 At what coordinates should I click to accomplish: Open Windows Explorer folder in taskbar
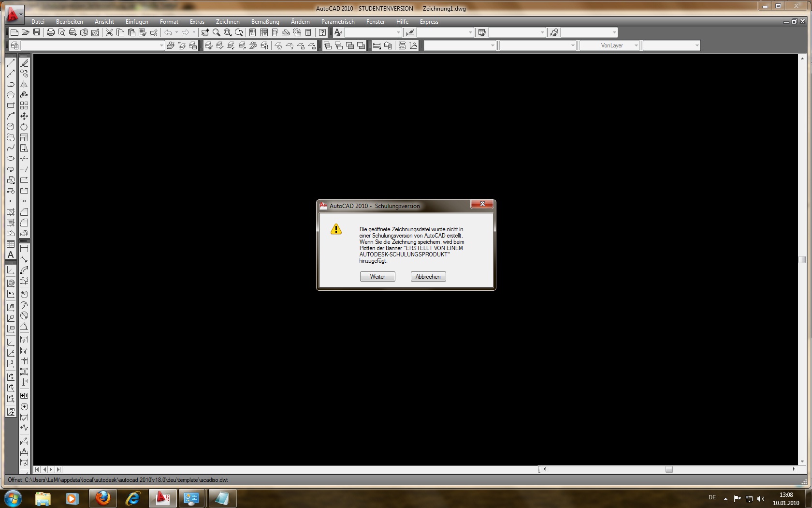(x=43, y=498)
